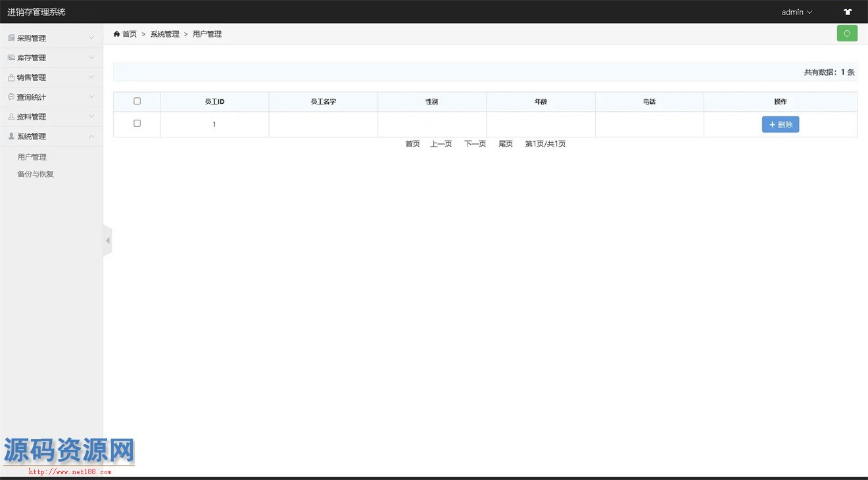The image size is (868, 480).
Task: Select 备份与恢复 in the sidebar
Action: point(36,174)
